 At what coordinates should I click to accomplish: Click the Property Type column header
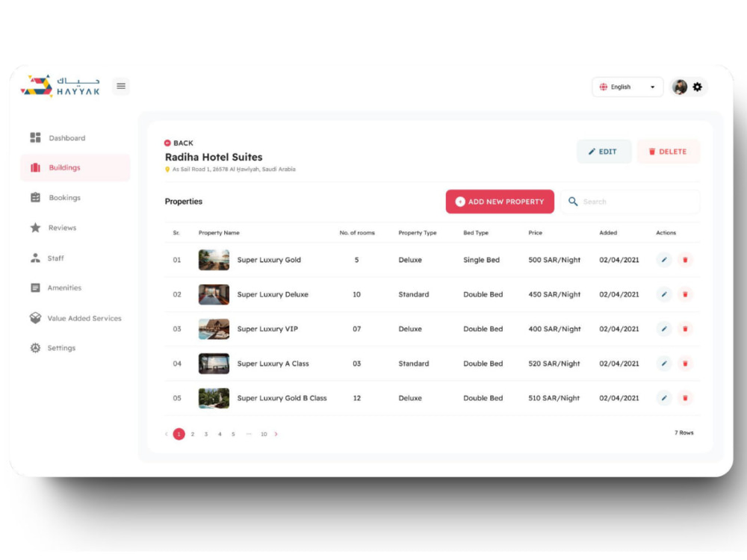[x=418, y=233]
